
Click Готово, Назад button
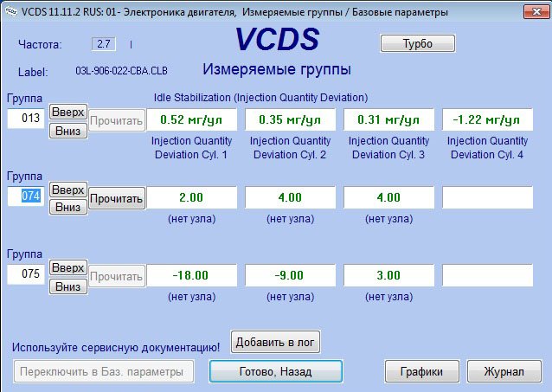(276, 371)
